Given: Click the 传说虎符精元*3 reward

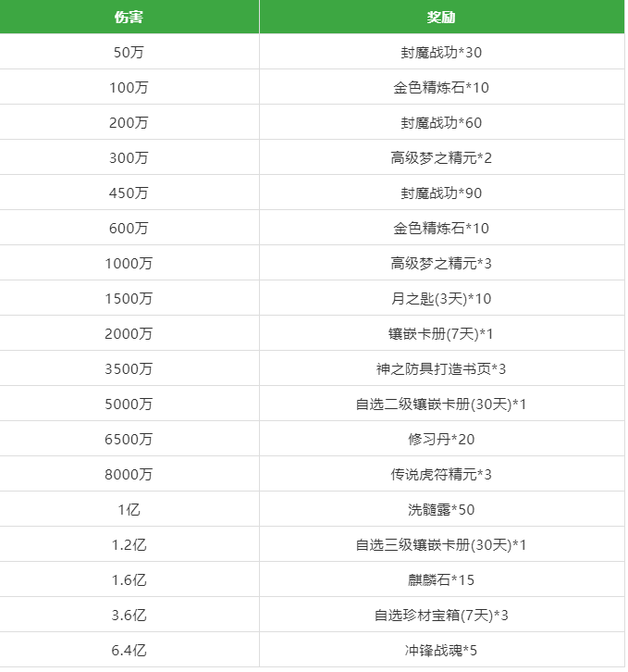Looking at the screenshot, I should click(x=442, y=474).
